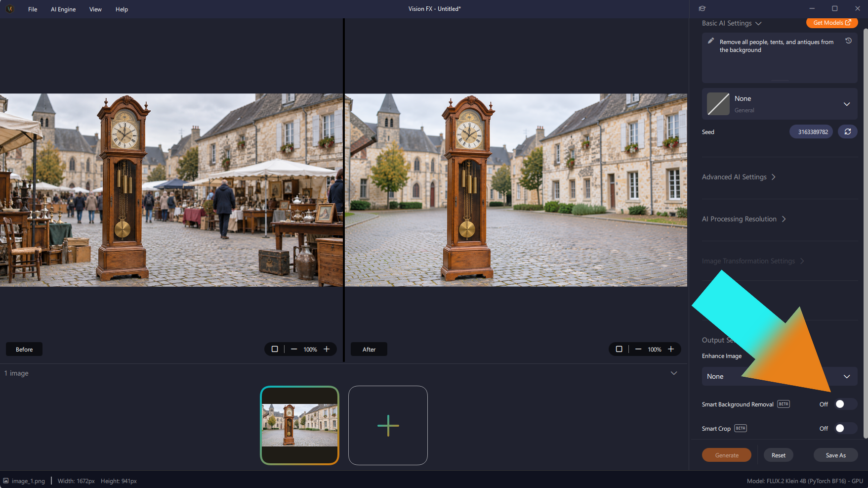Click the Before view 100% zoom value

(x=310, y=350)
